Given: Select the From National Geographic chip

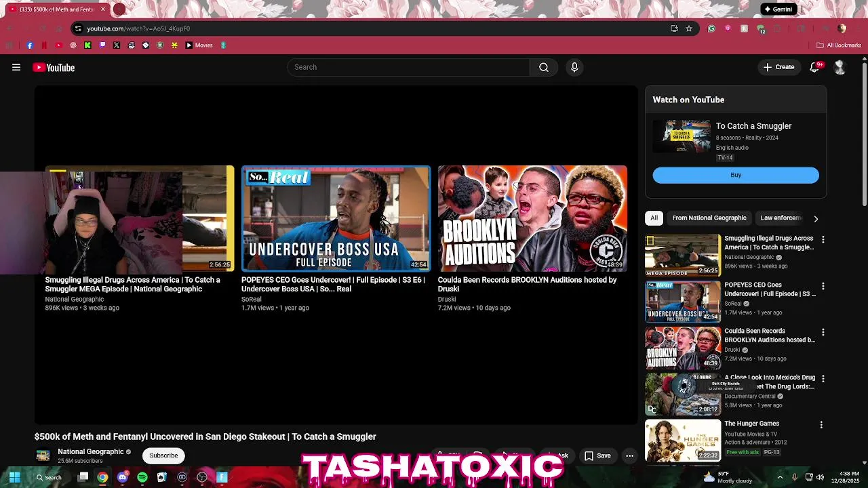Looking at the screenshot, I should coord(709,218).
